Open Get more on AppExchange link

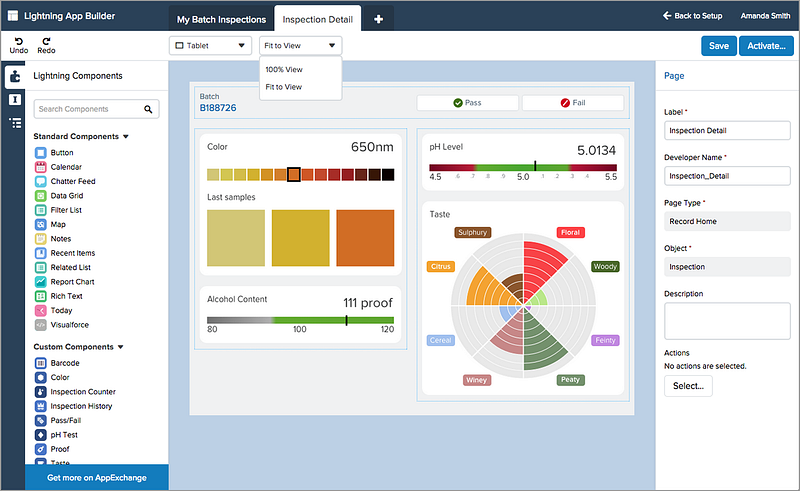pyautogui.click(x=97, y=478)
